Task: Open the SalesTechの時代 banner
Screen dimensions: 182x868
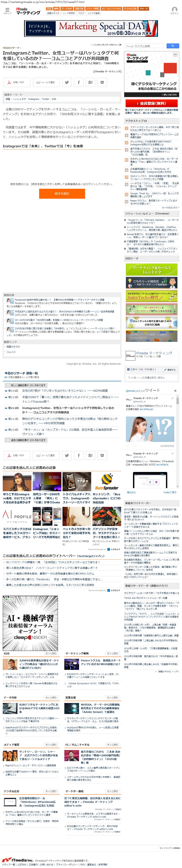Action: (151, 296)
